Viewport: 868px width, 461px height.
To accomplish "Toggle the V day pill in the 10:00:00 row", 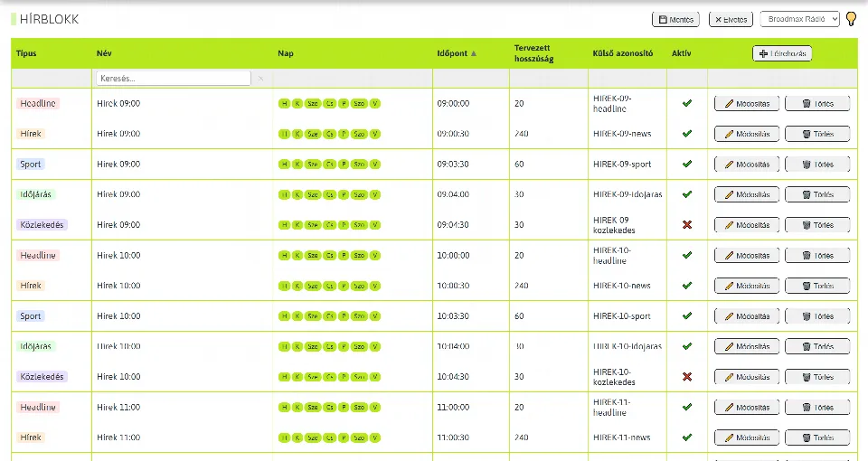I will point(374,255).
